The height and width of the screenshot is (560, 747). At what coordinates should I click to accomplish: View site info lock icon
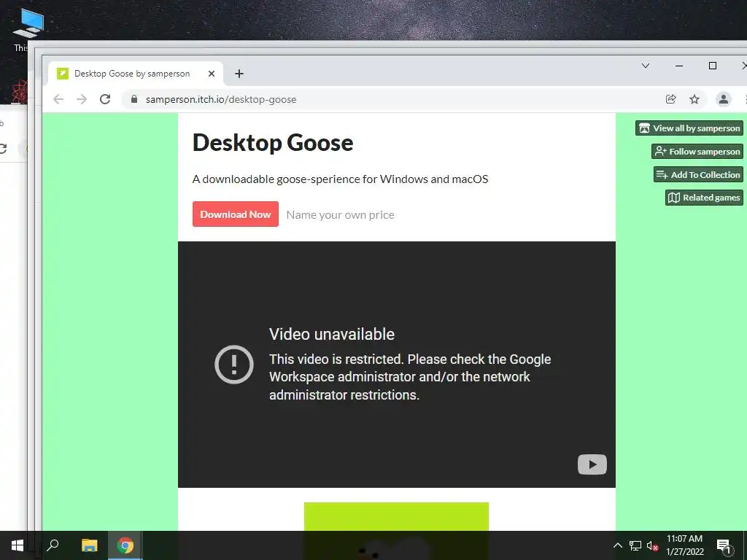click(134, 99)
